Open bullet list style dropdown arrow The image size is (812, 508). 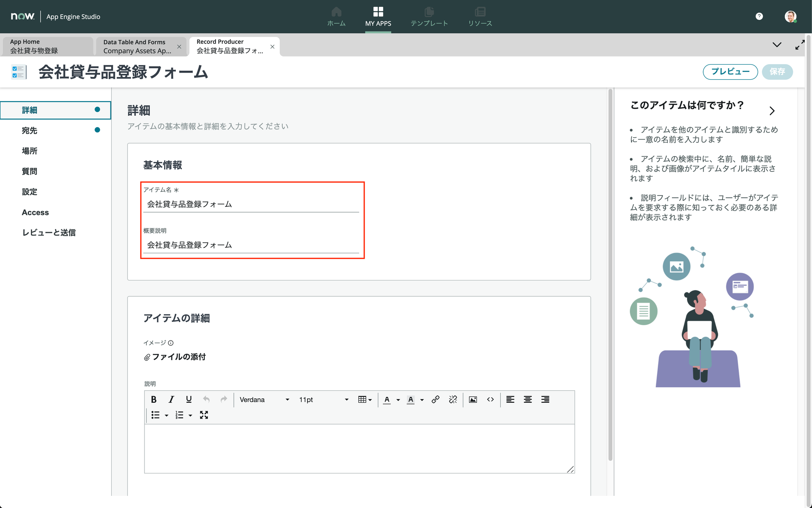[166, 415]
